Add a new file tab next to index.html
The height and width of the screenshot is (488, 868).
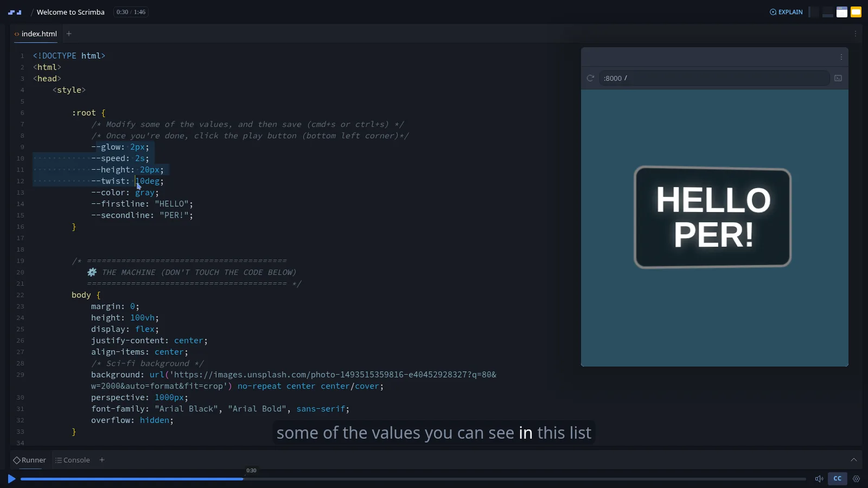click(x=69, y=34)
